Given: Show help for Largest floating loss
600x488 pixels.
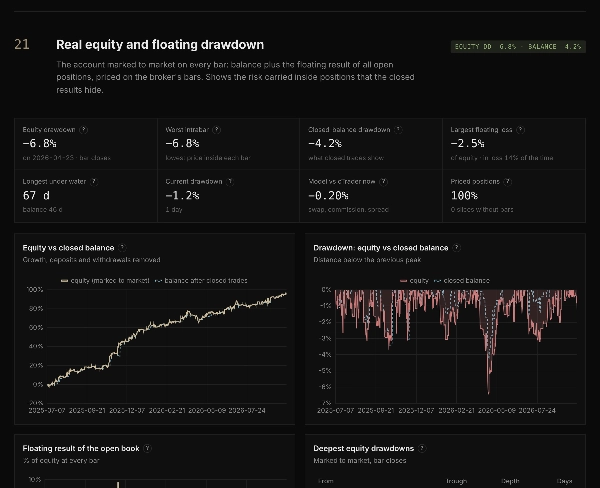Looking at the screenshot, I should (x=520, y=130).
